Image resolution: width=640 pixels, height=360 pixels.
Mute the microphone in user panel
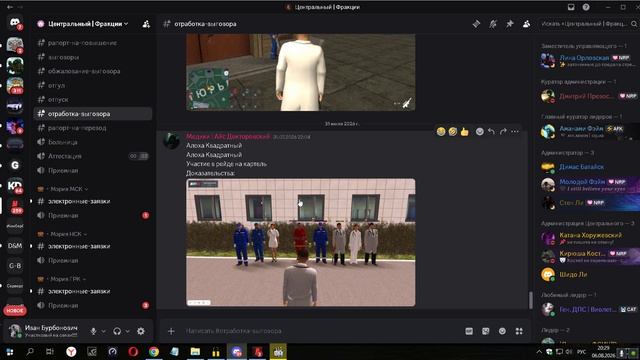pos(93,331)
